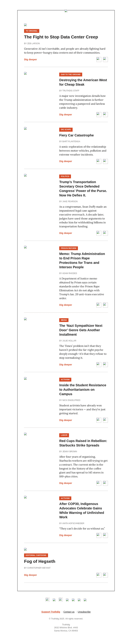Image resolution: width=132 pixels, height=644 pixels.
Task: Open the Fog of Hegseth headline
Action: [x=40, y=562]
